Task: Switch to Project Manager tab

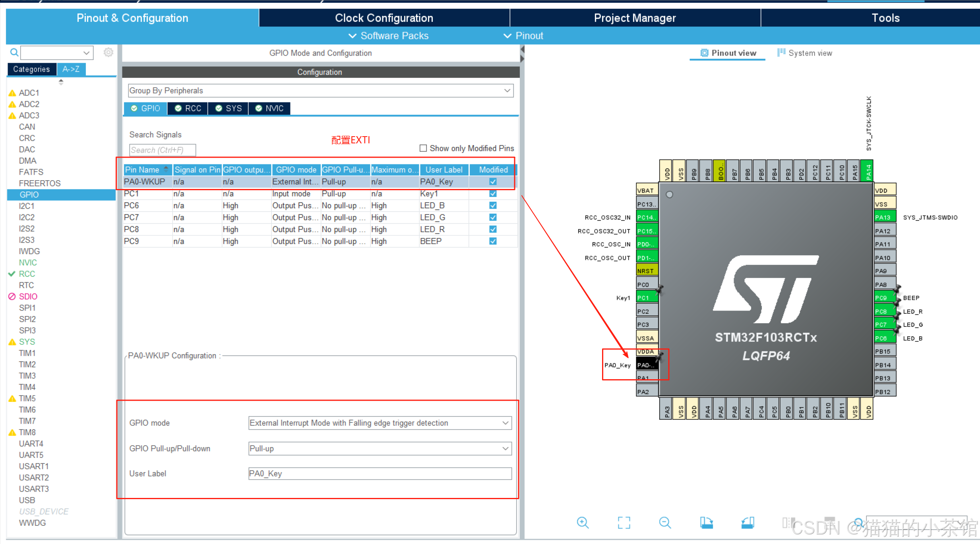Action: (x=635, y=18)
